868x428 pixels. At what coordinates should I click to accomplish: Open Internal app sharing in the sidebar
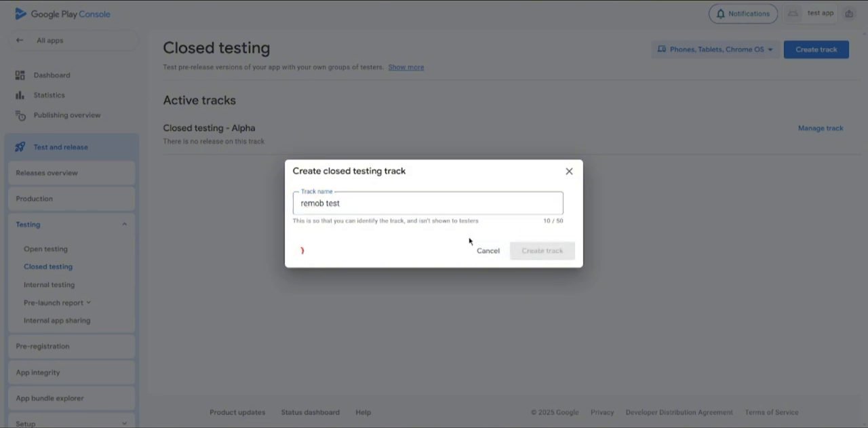tap(57, 320)
